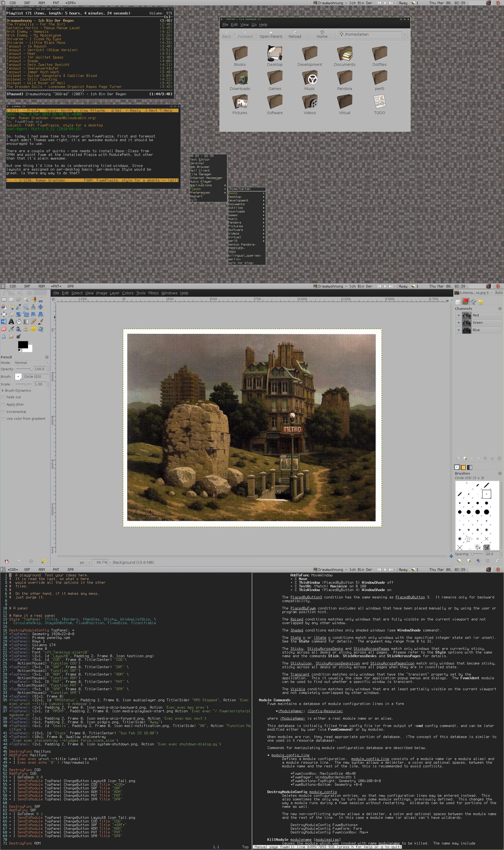504x850 pixels.
Task: Click the Circle (03) brush preview thumbnail
Action: point(18,377)
